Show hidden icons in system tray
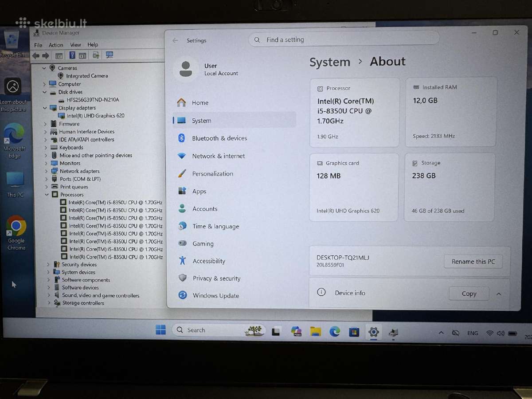The width and height of the screenshot is (532, 399). (x=441, y=333)
